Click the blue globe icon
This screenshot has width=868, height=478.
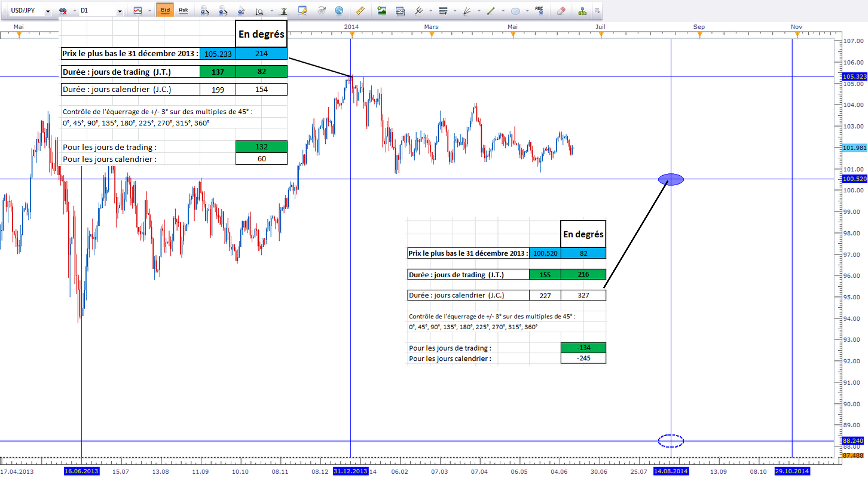tap(339, 11)
